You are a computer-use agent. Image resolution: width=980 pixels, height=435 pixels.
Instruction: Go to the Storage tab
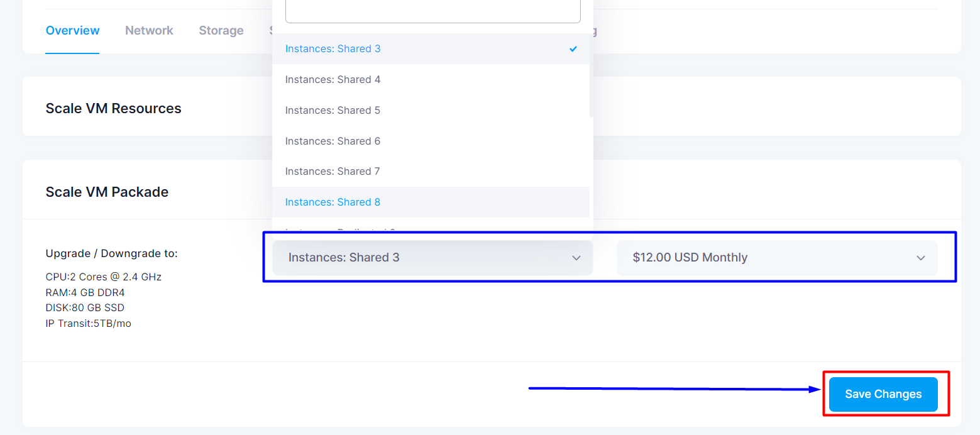click(x=221, y=30)
